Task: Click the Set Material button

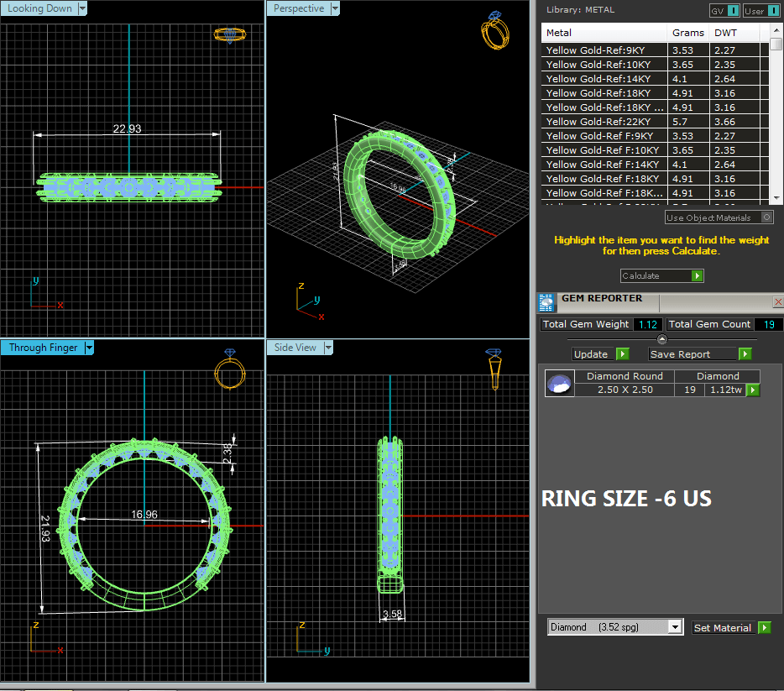Action: pos(722,628)
